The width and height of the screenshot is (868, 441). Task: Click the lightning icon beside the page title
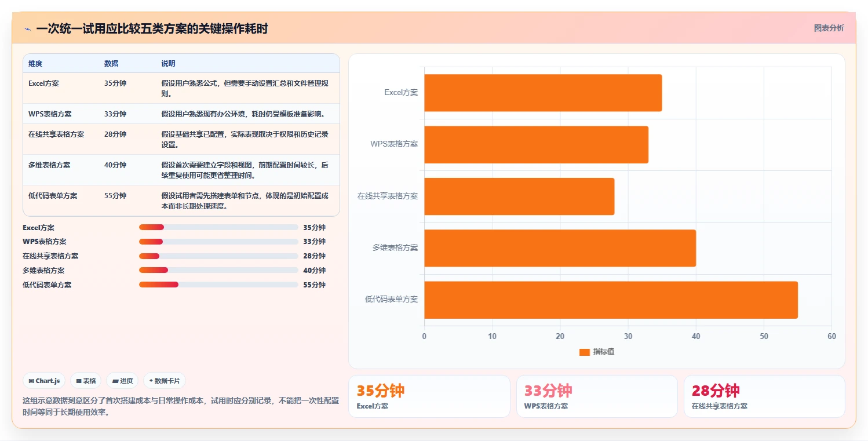[x=27, y=29]
